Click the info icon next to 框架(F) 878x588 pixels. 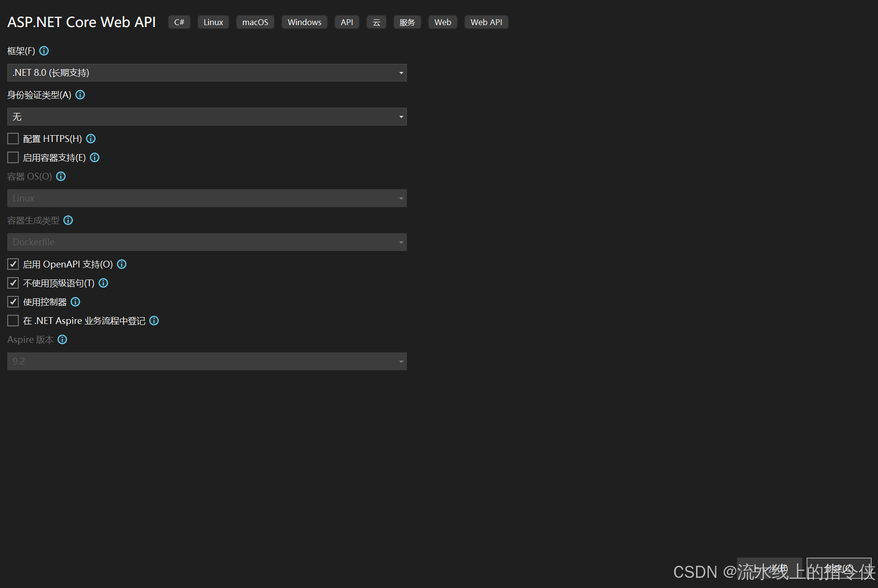click(44, 51)
